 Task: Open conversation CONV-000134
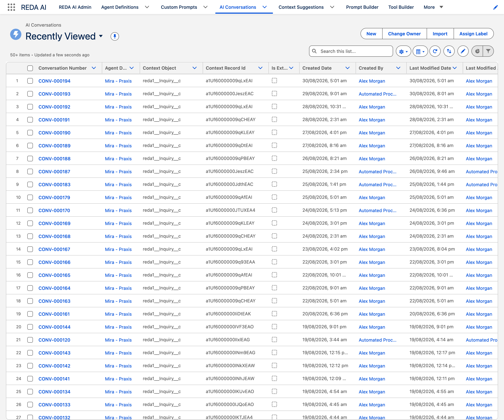pyautogui.click(x=54, y=392)
